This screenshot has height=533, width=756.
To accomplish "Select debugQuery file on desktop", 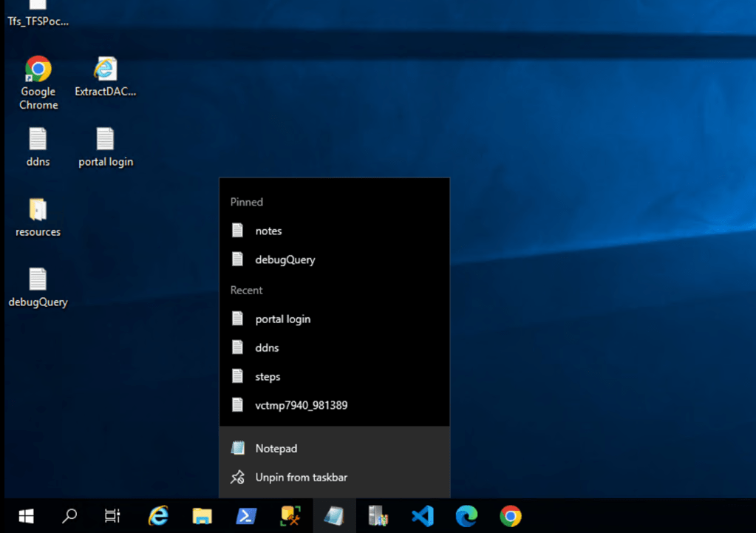I will point(38,288).
